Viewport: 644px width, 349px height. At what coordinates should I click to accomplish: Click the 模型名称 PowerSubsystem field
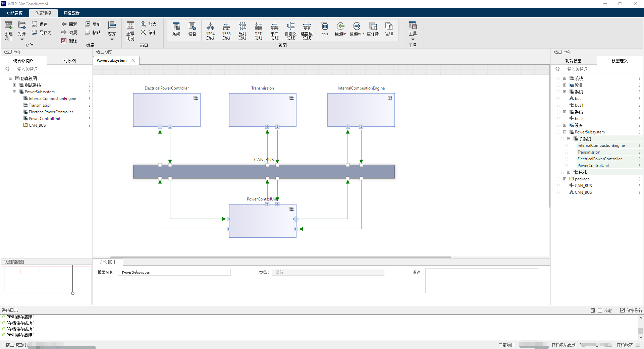click(174, 272)
